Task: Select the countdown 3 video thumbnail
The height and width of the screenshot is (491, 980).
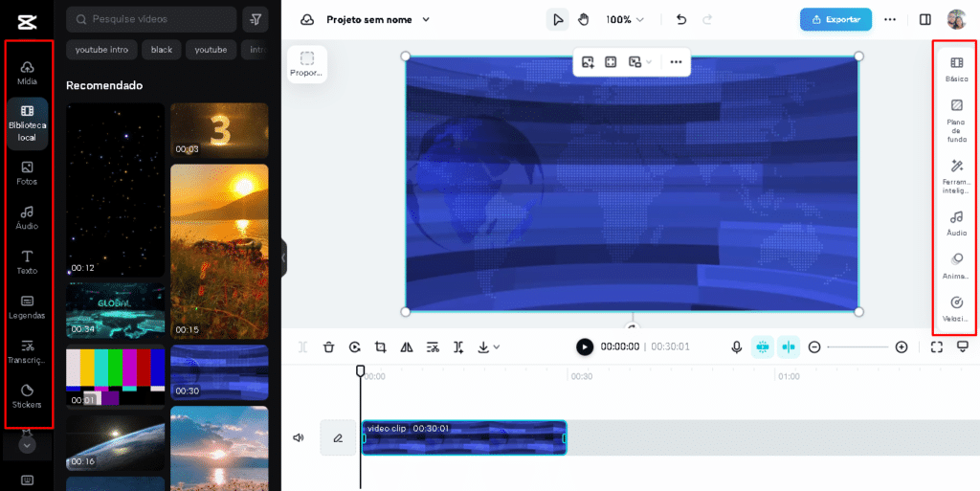Action: click(219, 130)
